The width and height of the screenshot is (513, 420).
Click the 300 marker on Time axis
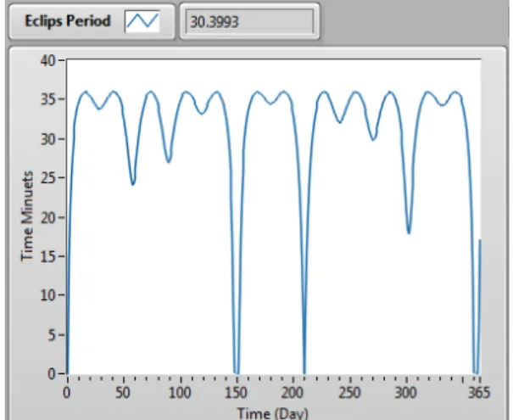pos(405,393)
